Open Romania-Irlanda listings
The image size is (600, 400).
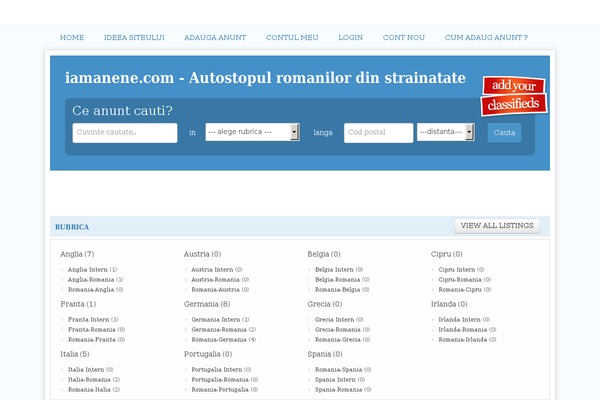(467, 339)
